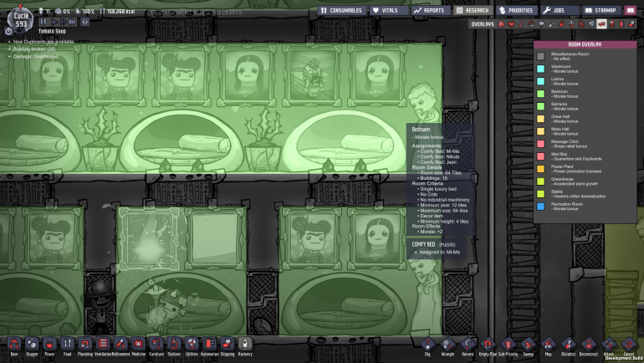The height and width of the screenshot is (363, 644).
Task: Toggle the Plumbing overlay
Action: (x=552, y=24)
